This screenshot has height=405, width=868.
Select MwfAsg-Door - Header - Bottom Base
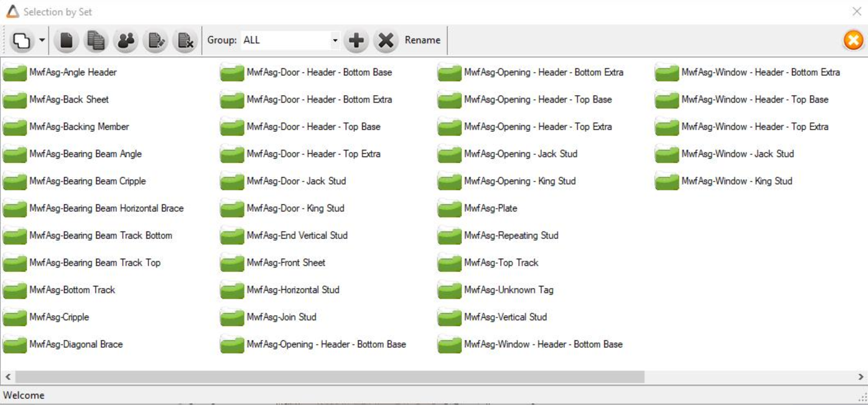pyautogui.click(x=320, y=72)
